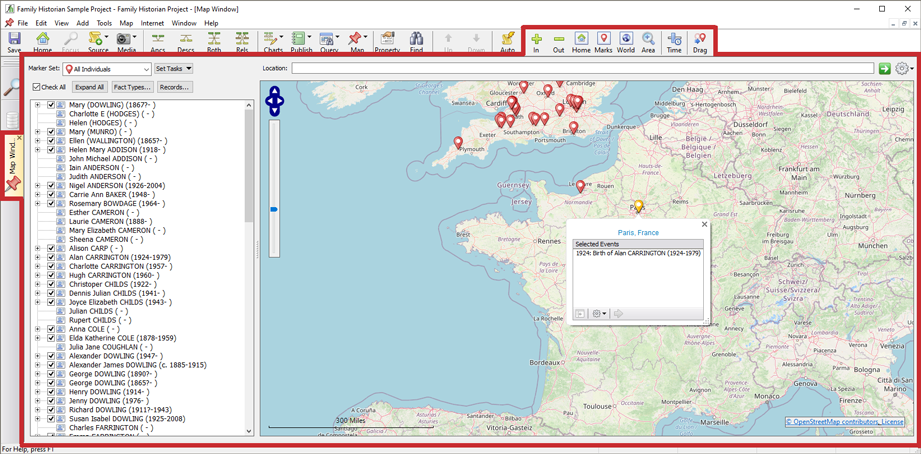
Task: Expand the Alison CARP node
Action: [x=37, y=248]
